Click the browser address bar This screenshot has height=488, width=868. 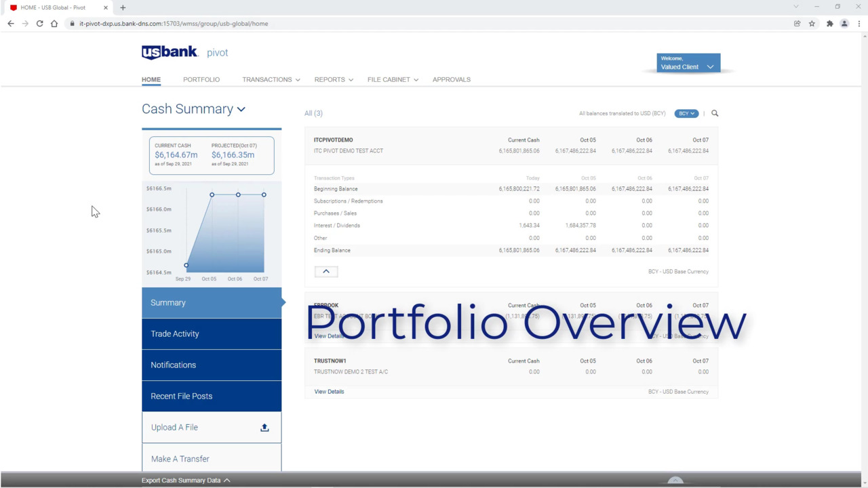click(x=407, y=24)
